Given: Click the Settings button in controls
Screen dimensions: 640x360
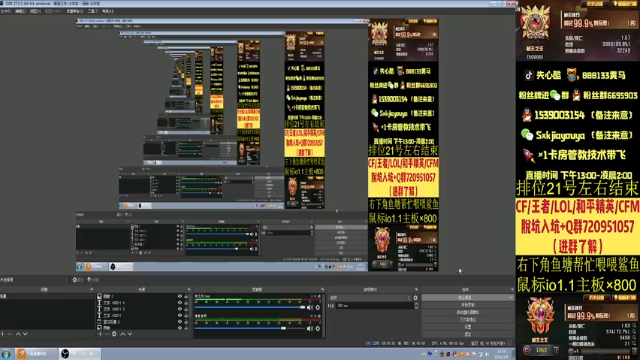Looking at the screenshot, I should pos(468,327).
